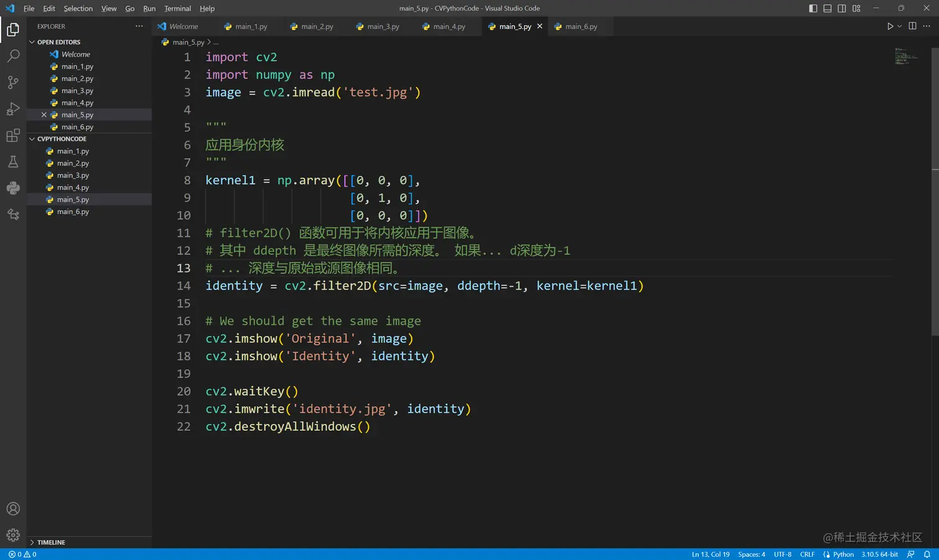Click the breadcrumb ellipsis symbol segment
939x560 pixels.
pyautogui.click(x=216, y=42)
